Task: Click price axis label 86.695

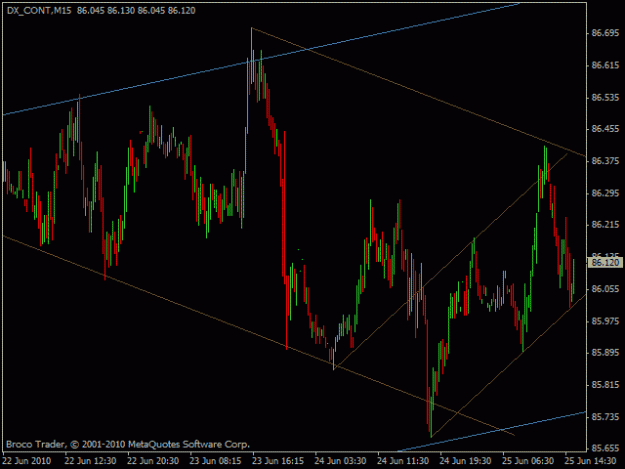Action: [x=605, y=33]
